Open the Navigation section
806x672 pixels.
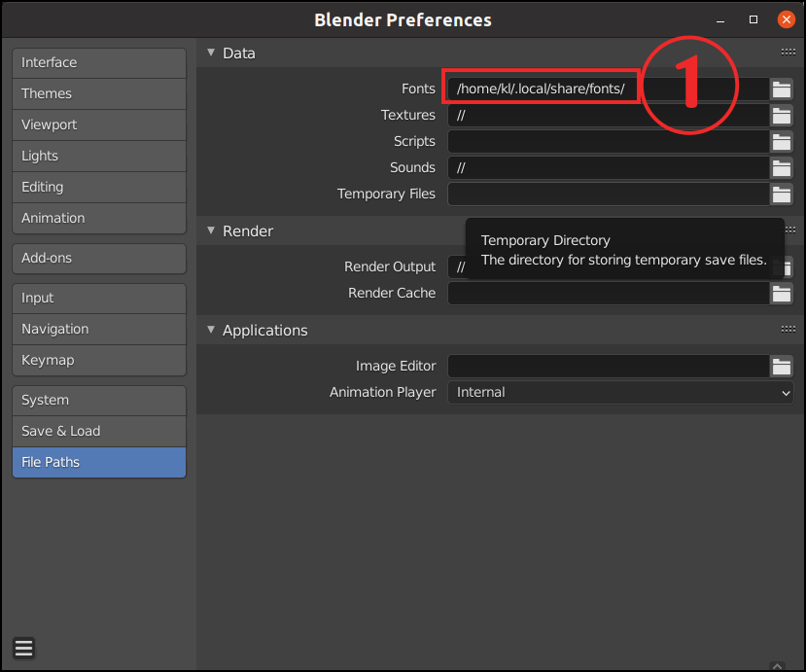pyautogui.click(x=99, y=329)
